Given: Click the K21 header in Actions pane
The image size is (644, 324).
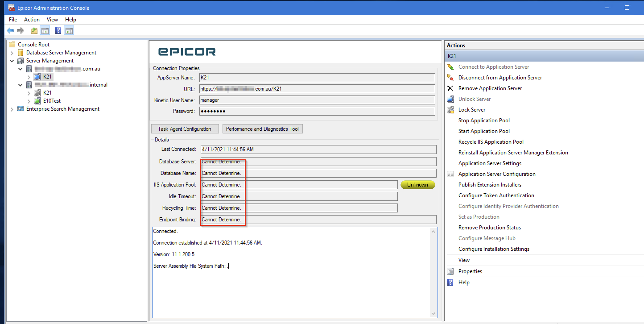Looking at the screenshot, I should pos(544,56).
